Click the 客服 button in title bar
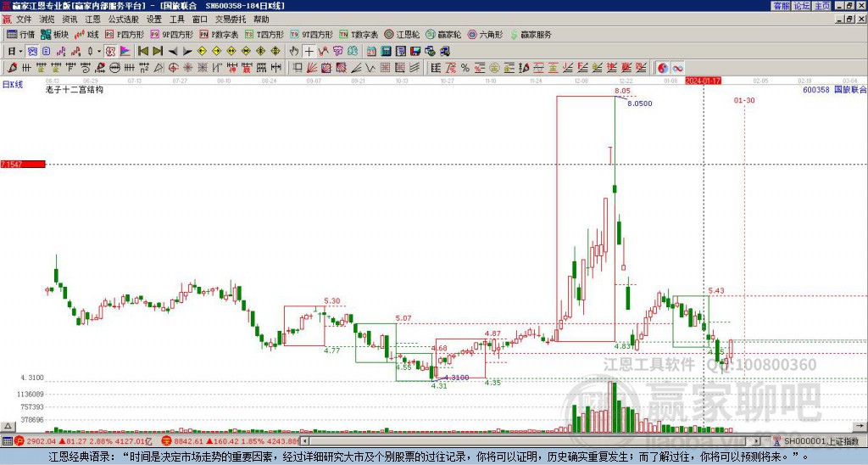 (x=781, y=6)
